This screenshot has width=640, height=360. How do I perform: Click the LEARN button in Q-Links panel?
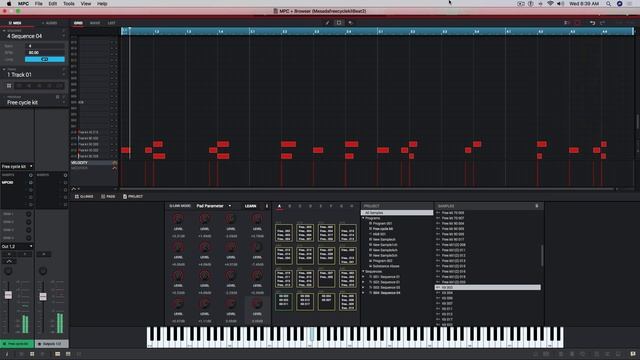tap(250, 206)
